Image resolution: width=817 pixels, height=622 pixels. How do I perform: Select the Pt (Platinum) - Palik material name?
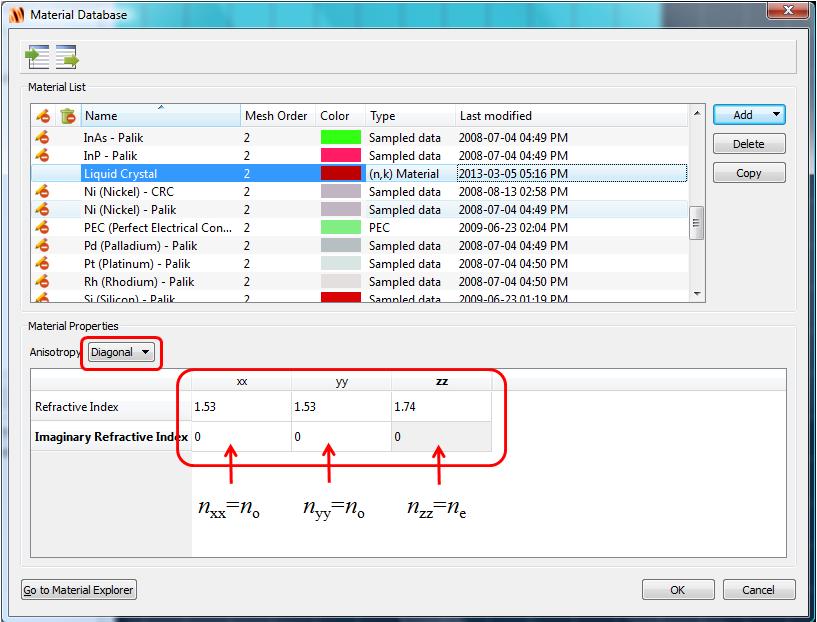pos(137,263)
